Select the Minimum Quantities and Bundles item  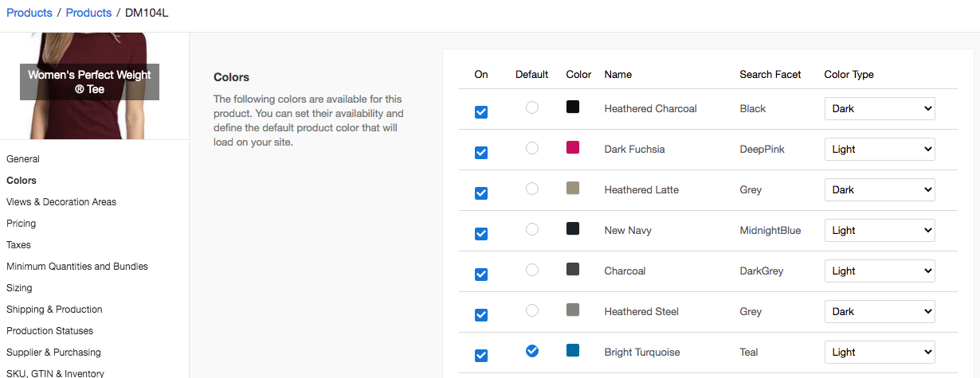point(77,267)
